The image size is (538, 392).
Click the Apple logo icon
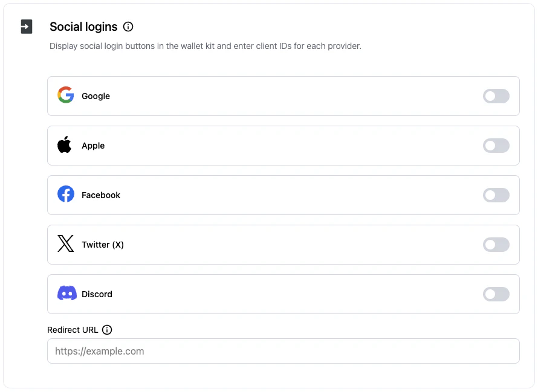click(65, 144)
